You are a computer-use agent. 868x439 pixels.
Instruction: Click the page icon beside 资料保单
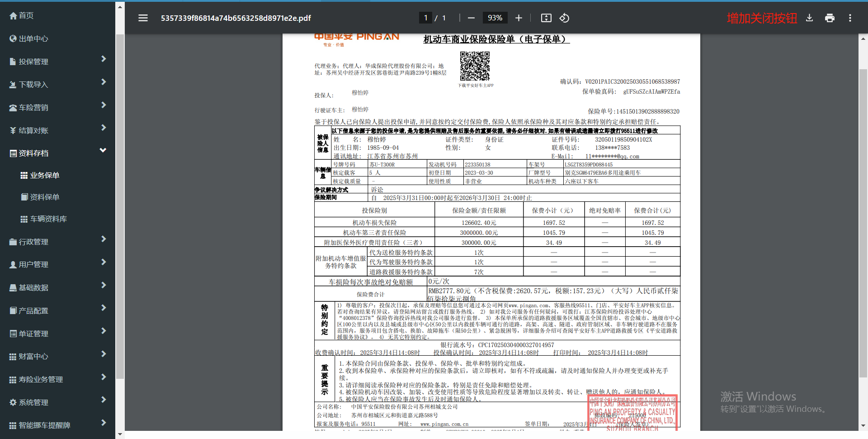click(x=24, y=197)
